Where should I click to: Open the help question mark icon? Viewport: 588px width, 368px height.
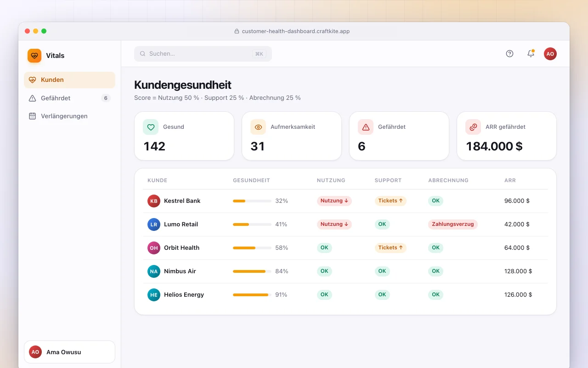(509, 54)
